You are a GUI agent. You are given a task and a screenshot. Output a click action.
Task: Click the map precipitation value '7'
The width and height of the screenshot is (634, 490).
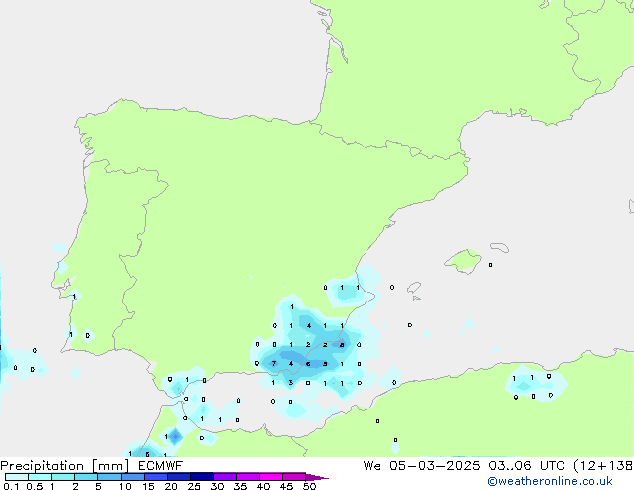(x=274, y=363)
